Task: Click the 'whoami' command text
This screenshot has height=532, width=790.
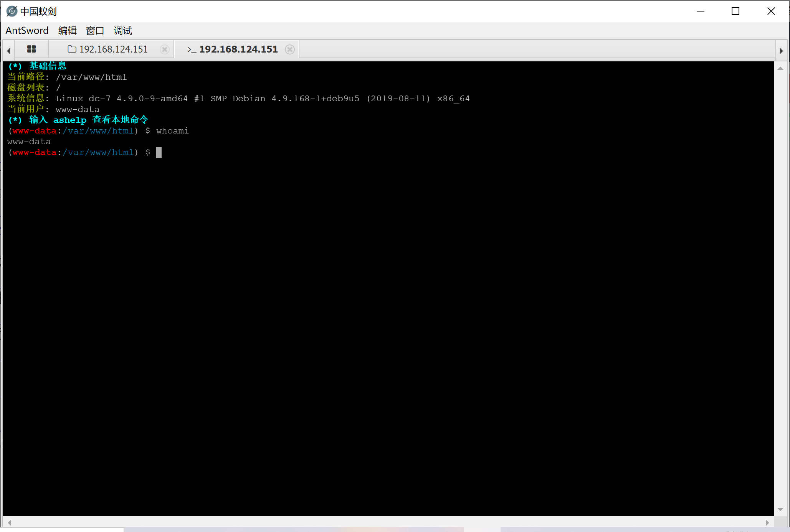Action: [172, 131]
